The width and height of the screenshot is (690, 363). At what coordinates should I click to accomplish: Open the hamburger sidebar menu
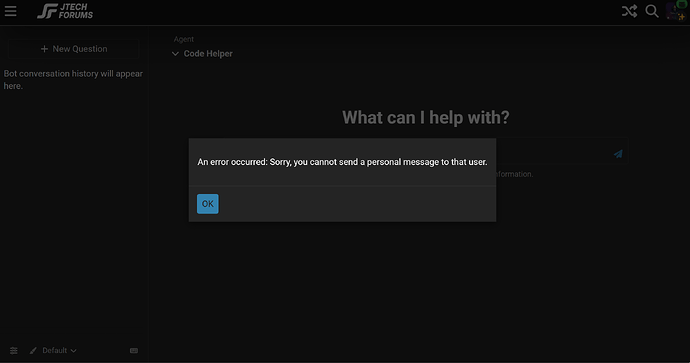[x=11, y=11]
